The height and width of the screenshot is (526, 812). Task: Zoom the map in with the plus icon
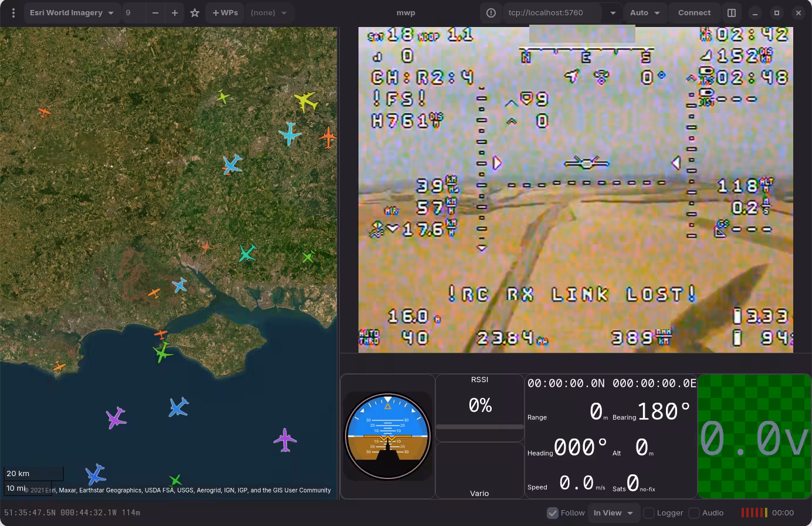point(174,12)
